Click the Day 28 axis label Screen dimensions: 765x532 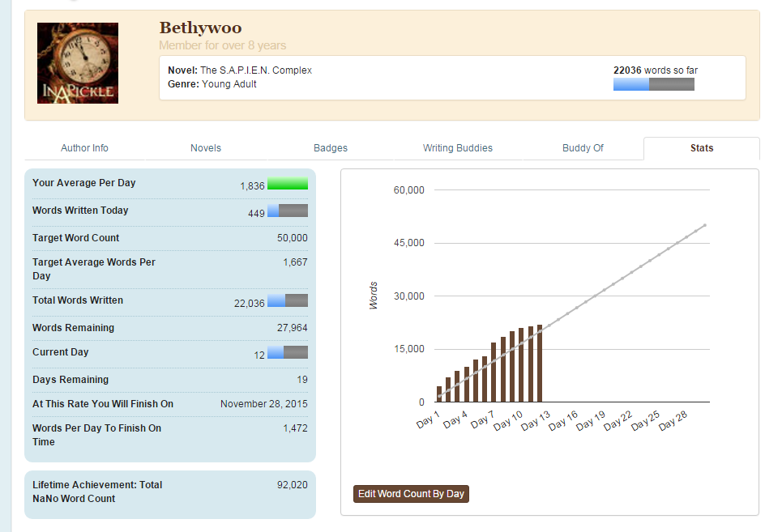pyautogui.click(x=673, y=422)
